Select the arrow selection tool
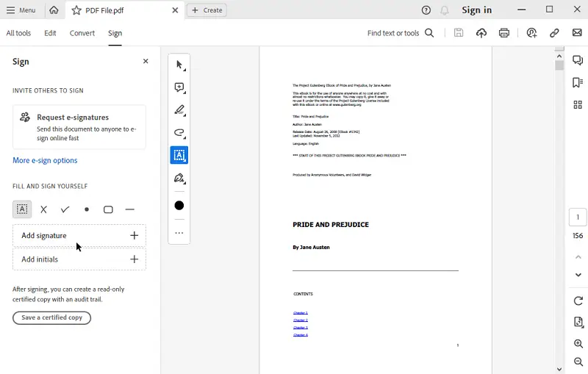 pyautogui.click(x=179, y=65)
